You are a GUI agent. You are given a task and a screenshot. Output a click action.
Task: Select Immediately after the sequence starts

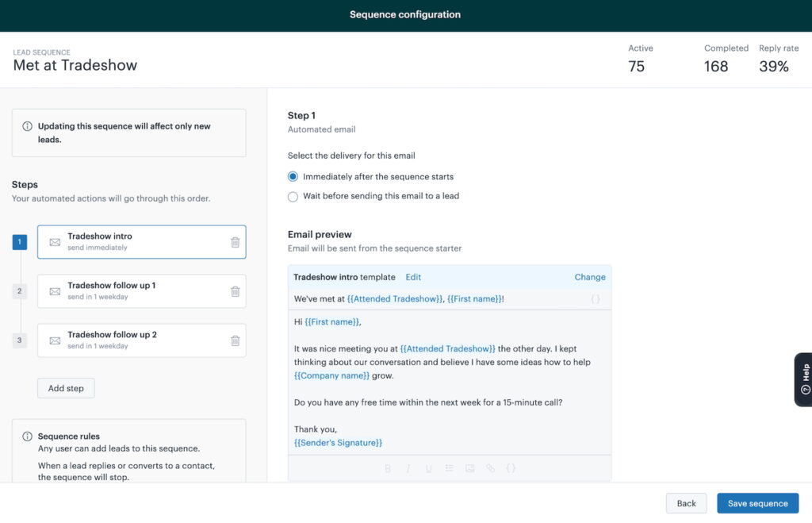click(x=293, y=177)
